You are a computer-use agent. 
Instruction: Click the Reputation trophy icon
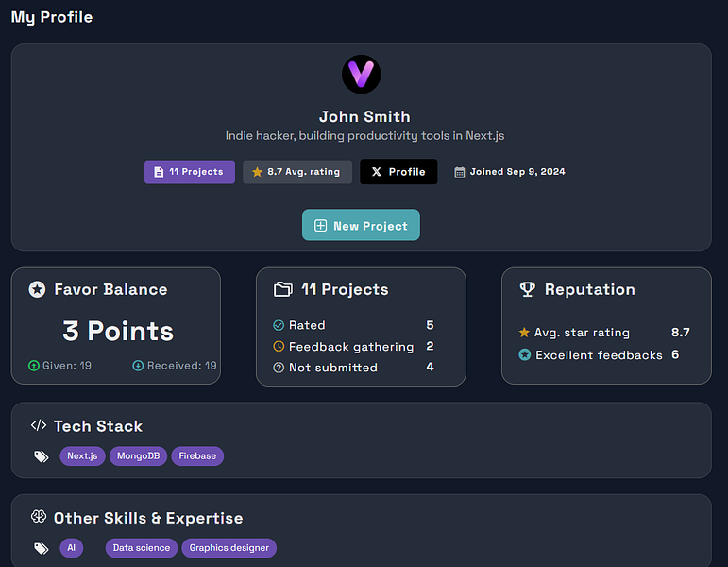click(527, 289)
